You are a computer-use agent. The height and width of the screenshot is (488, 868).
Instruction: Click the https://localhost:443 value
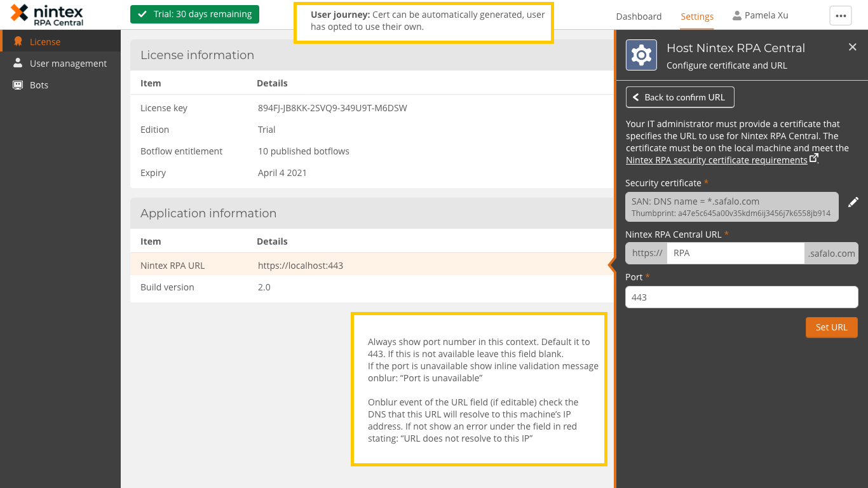coord(301,266)
